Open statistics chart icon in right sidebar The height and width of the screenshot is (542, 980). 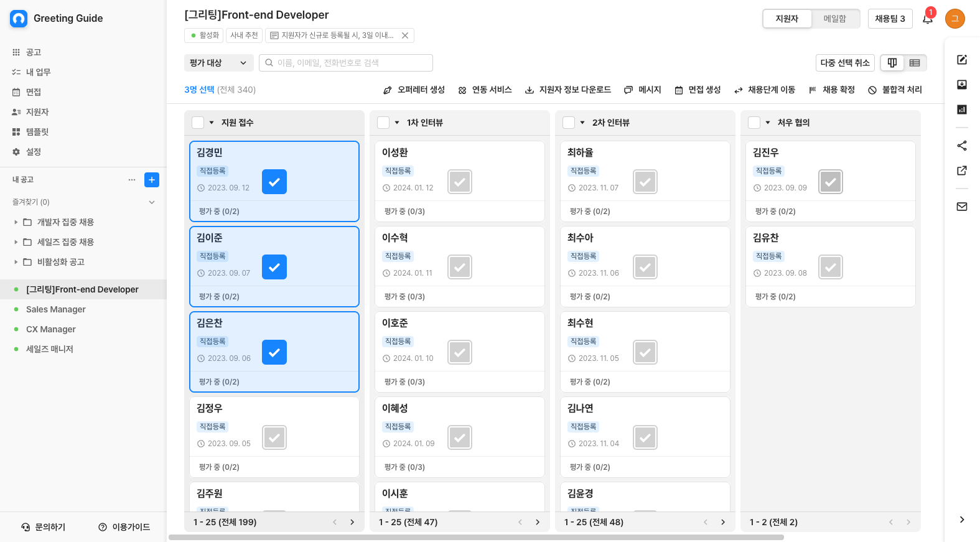click(x=962, y=110)
